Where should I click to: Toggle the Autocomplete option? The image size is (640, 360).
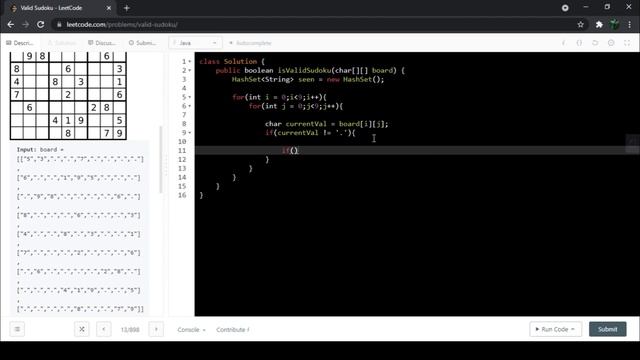tap(250, 43)
